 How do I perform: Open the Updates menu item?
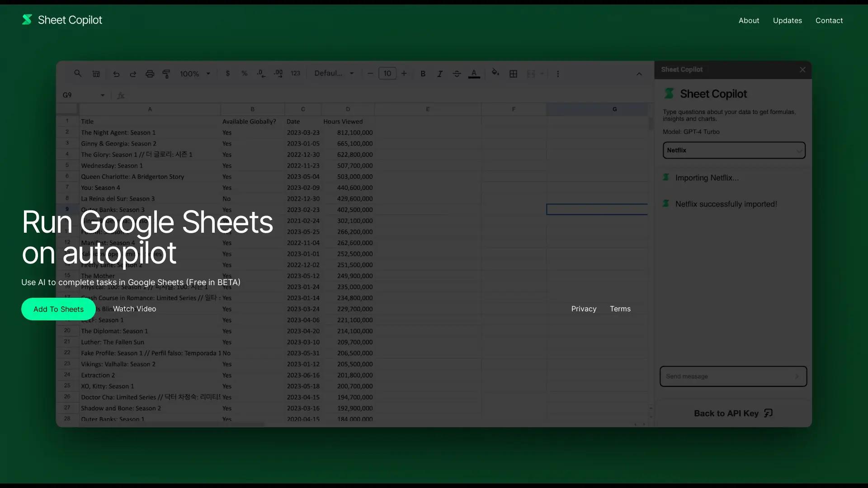pyautogui.click(x=787, y=20)
